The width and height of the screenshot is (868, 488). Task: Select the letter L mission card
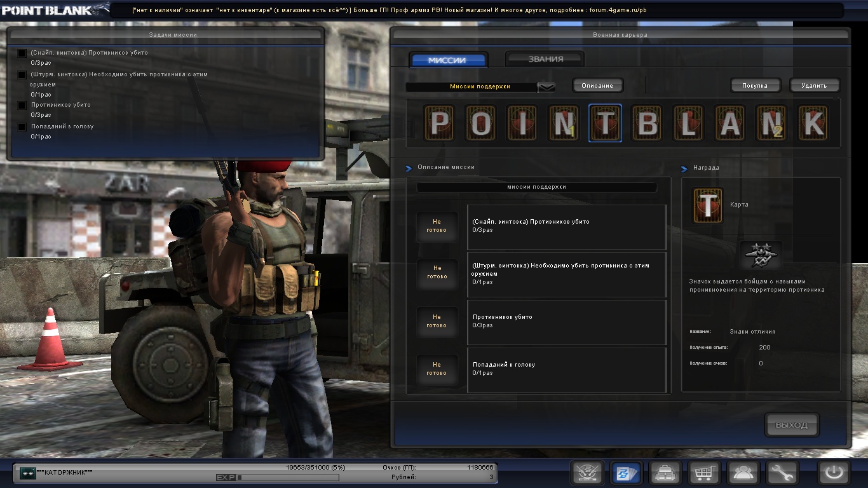click(x=688, y=123)
